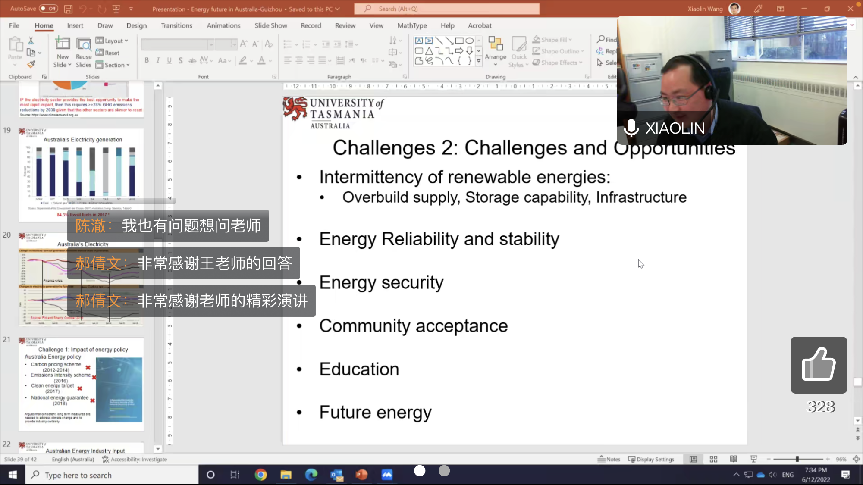Click the New Slide button
The width and height of the screenshot is (863, 485).
62,53
